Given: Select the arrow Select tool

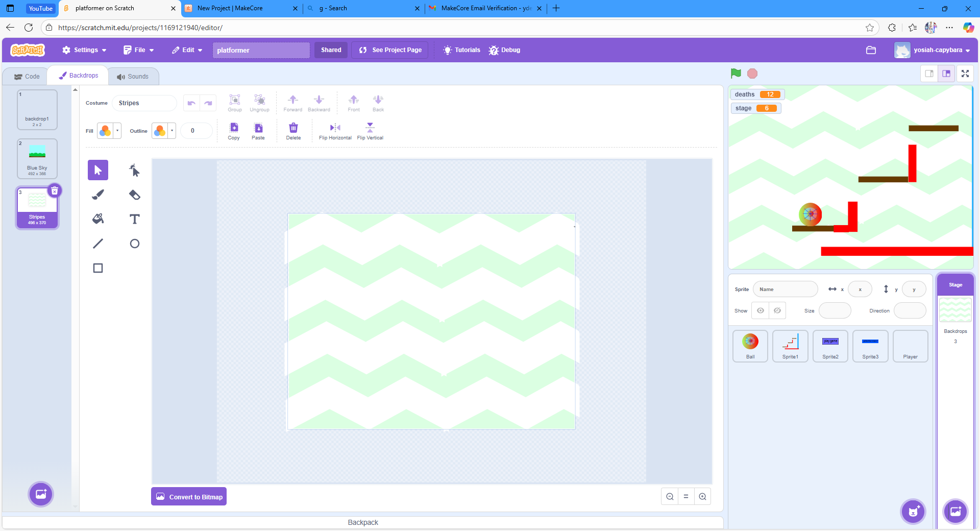Looking at the screenshot, I should click(98, 170).
